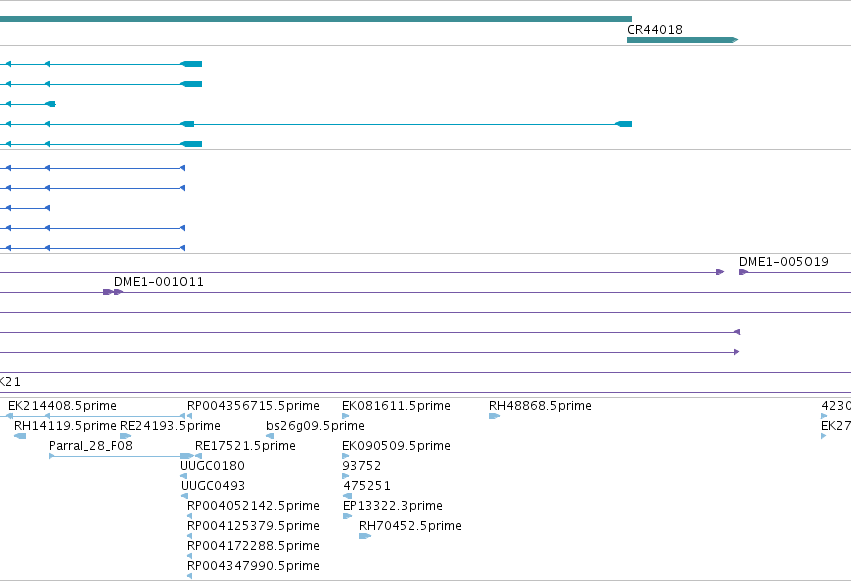Click the transcript exon reaching CR44018
Viewport: 851px width, 581px height.
[x=624, y=124]
